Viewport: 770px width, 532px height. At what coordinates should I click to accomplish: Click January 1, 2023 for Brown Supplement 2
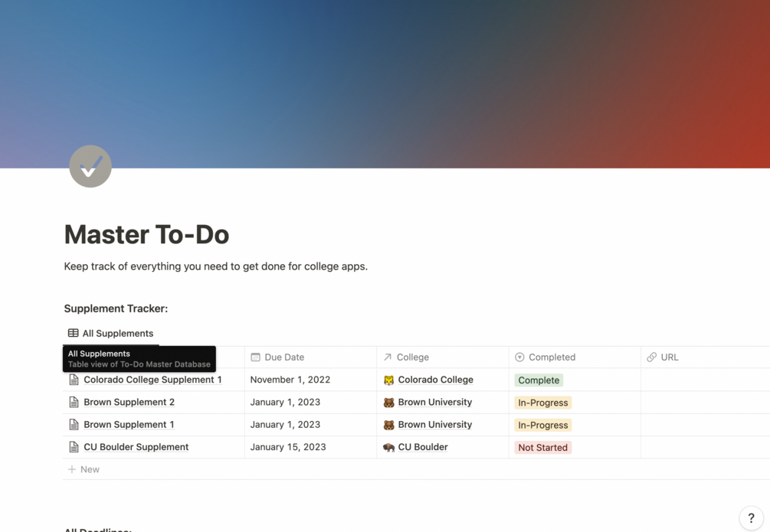point(310,402)
